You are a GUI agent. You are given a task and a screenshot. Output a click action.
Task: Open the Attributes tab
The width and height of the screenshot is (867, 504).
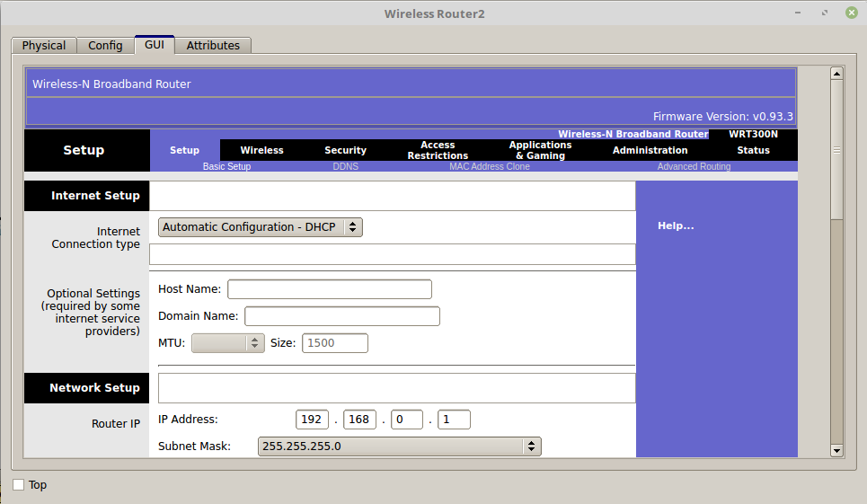(x=213, y=45)
